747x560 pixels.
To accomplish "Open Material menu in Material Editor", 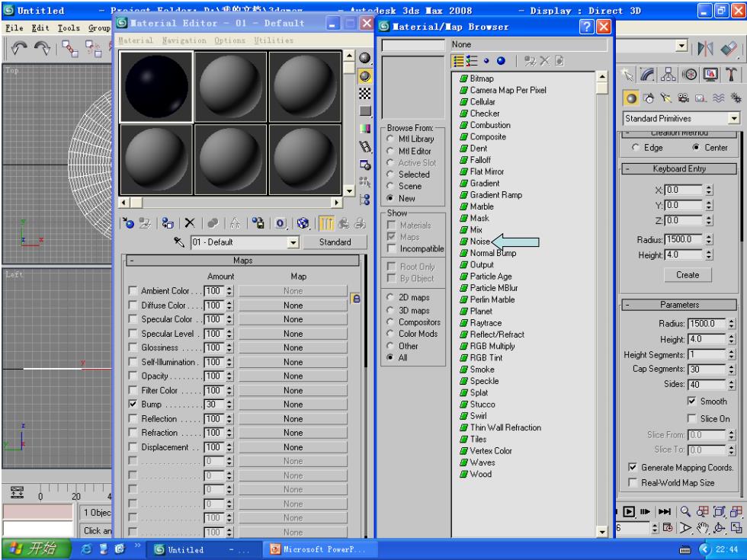I will pyautogui.click(x=136, y=40).
